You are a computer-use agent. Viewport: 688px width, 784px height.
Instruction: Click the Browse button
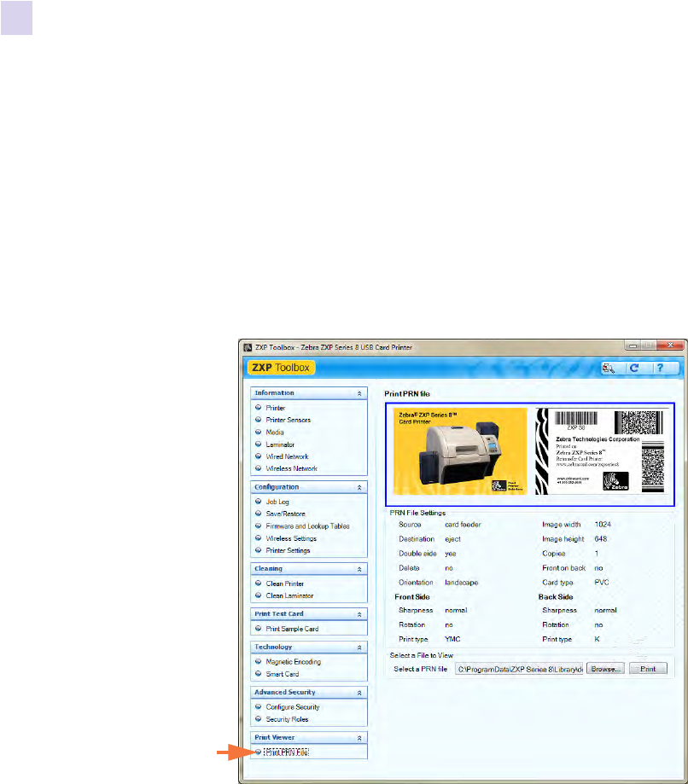click(x=605, y=669)
